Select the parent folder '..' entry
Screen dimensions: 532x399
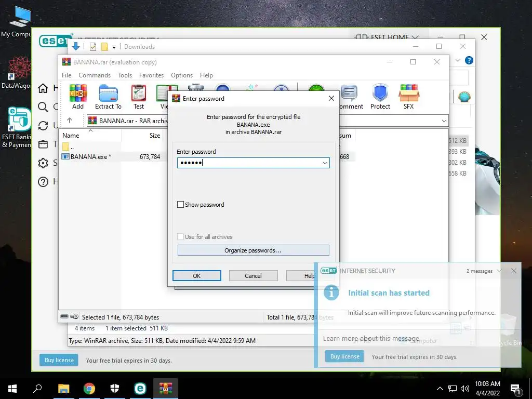click(x=68, y=147)
